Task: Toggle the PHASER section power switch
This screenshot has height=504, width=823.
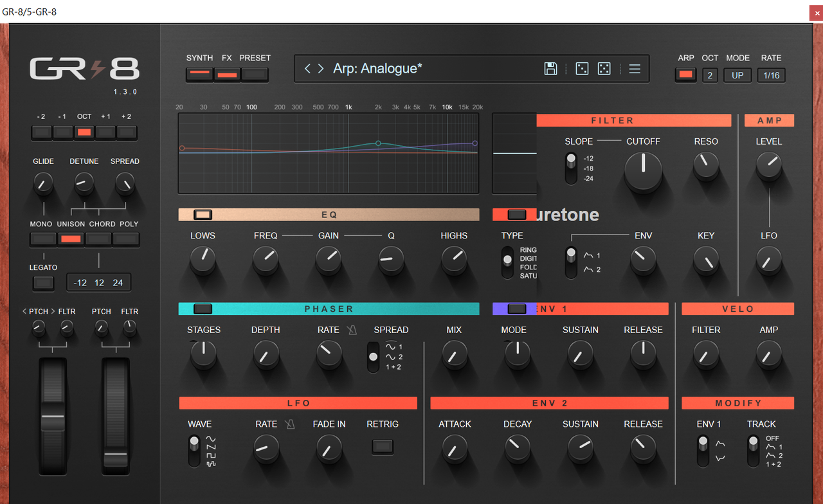Action: (x=203, y=309)
